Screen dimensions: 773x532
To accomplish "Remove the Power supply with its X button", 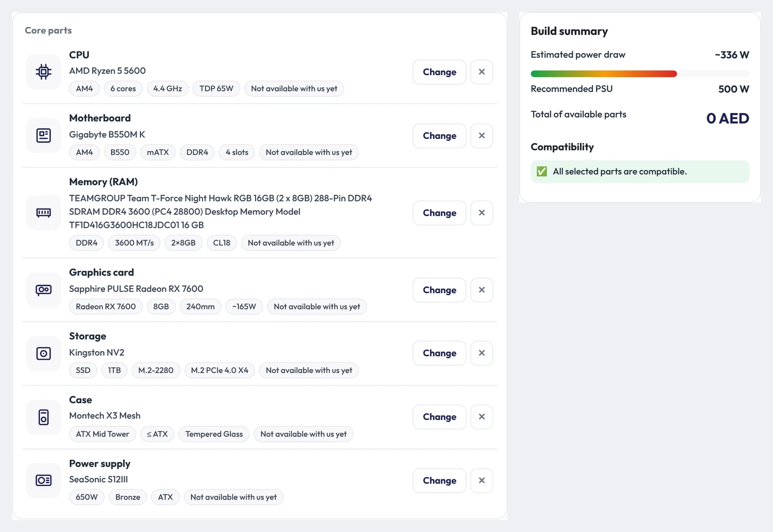I will (x=482, y=481).
